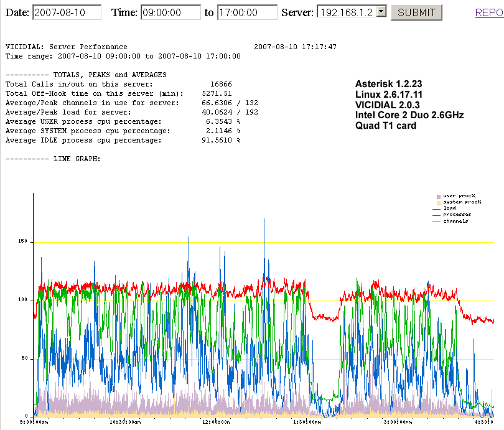Click the LINE GRAPH heading

[x=77, y=159]
